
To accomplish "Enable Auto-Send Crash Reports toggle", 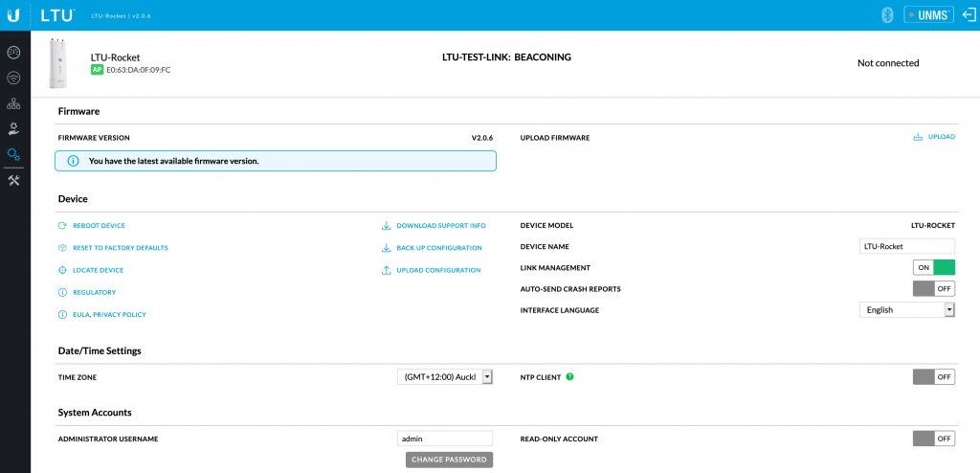I will click(934, 288).
